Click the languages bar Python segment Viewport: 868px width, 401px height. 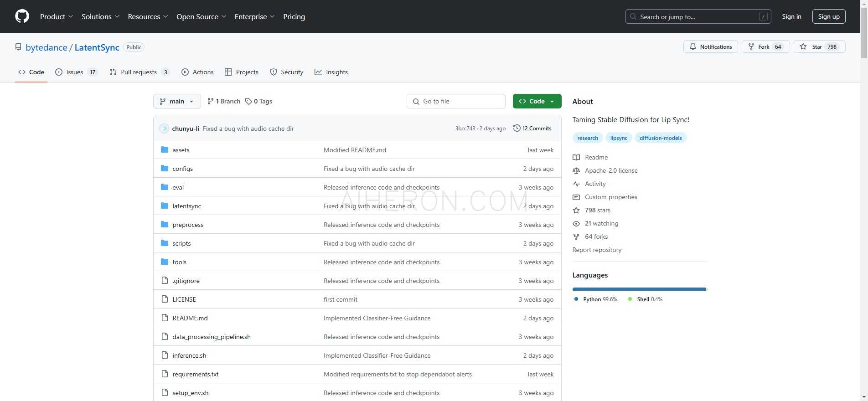639,289
